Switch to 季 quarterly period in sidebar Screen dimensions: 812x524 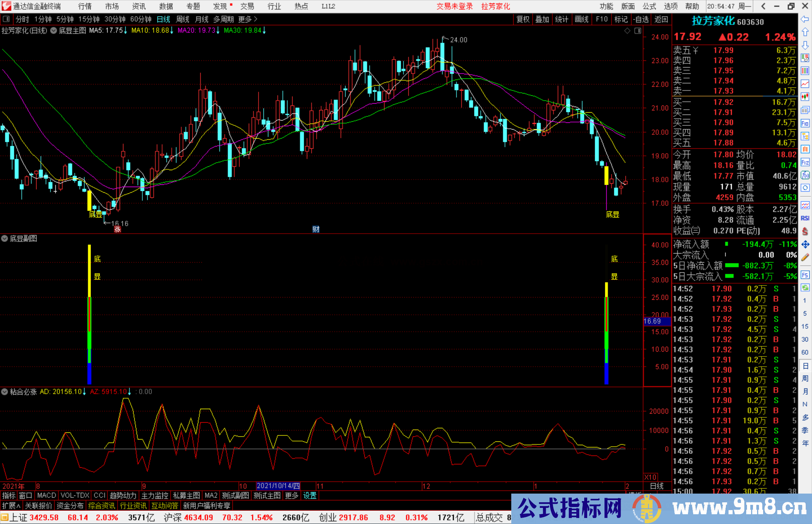805,430
